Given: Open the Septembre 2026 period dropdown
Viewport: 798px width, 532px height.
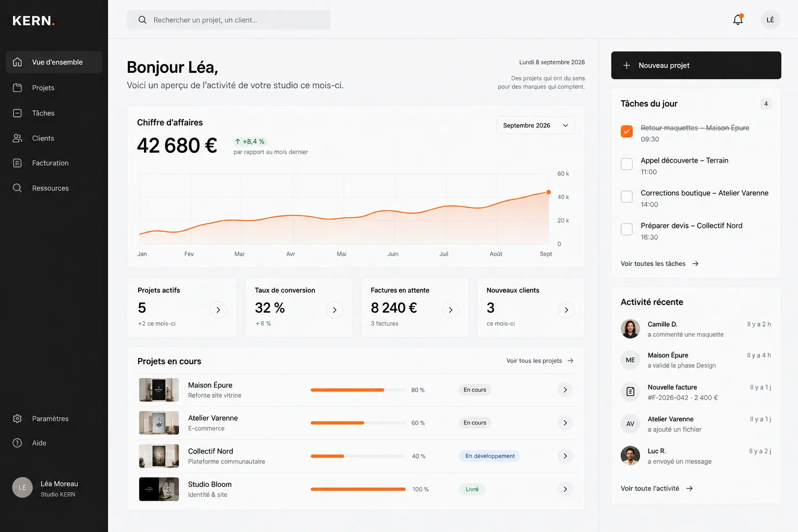Looking at the screenshot, I should (x=535, y=125).
